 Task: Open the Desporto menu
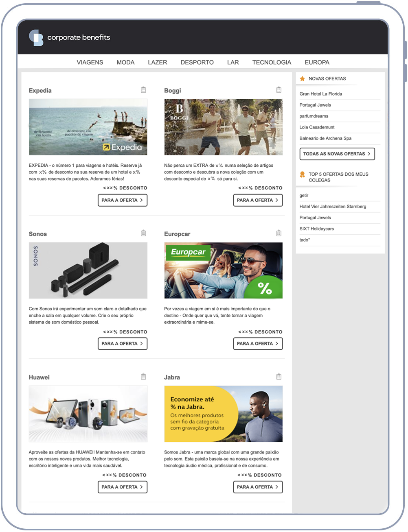click(197, 62)
